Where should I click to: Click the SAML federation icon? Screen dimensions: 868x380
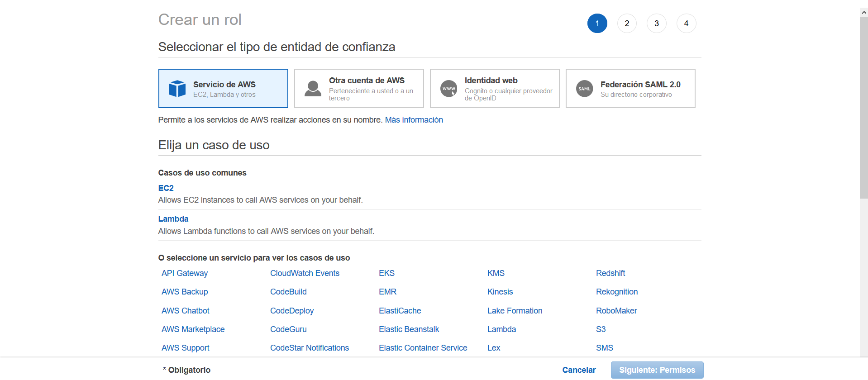click(x=584, y=89)
